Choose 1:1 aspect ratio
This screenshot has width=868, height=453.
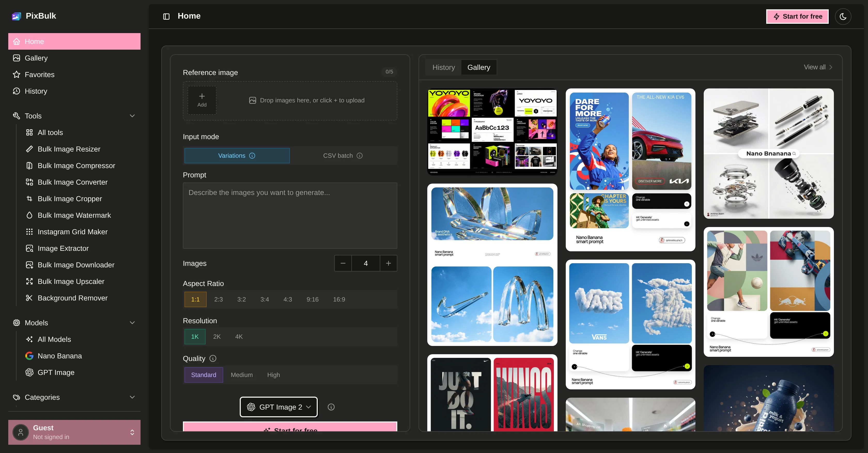[x=196, y=299]
